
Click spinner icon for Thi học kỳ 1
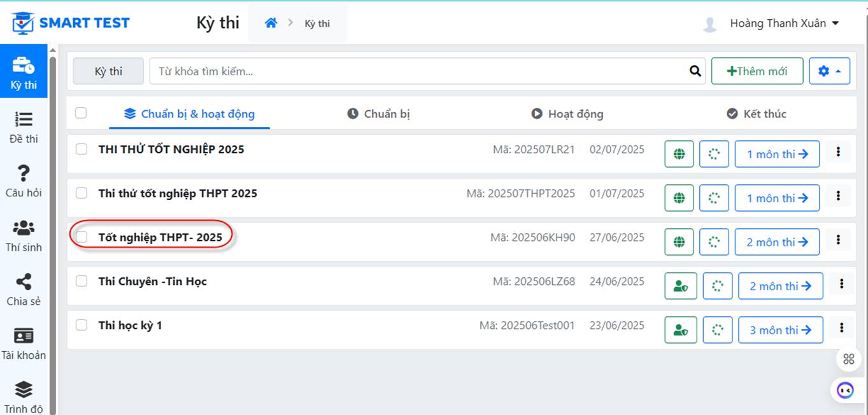pyautogui.click(x=718, y=330)
